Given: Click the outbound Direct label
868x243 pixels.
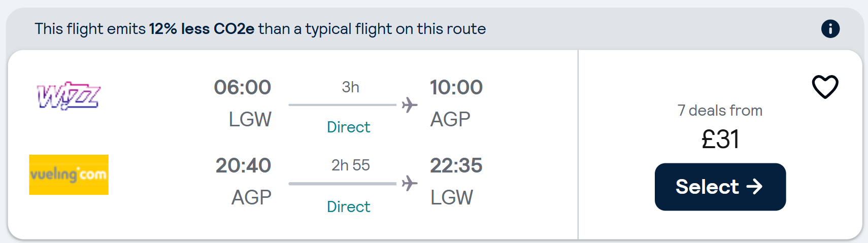Looking at the screenshot, I should point(348,127).
